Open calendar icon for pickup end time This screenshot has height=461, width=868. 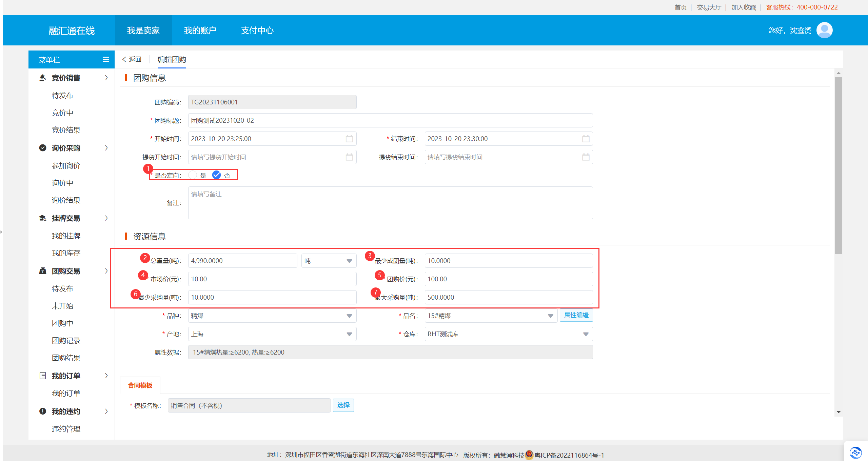pos(586,157)
